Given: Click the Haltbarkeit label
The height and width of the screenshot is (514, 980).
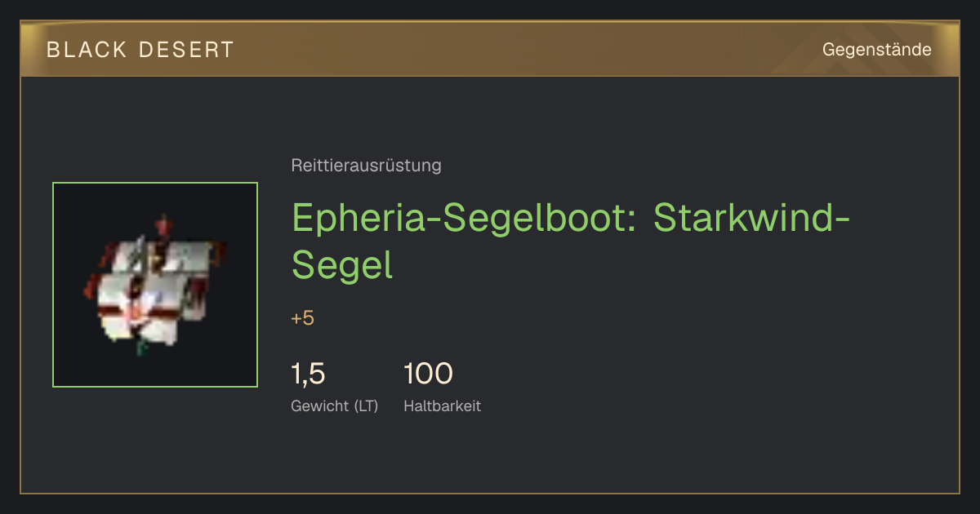Looking at the screenshot, I should pyautogui.click(x=442, y=405).
